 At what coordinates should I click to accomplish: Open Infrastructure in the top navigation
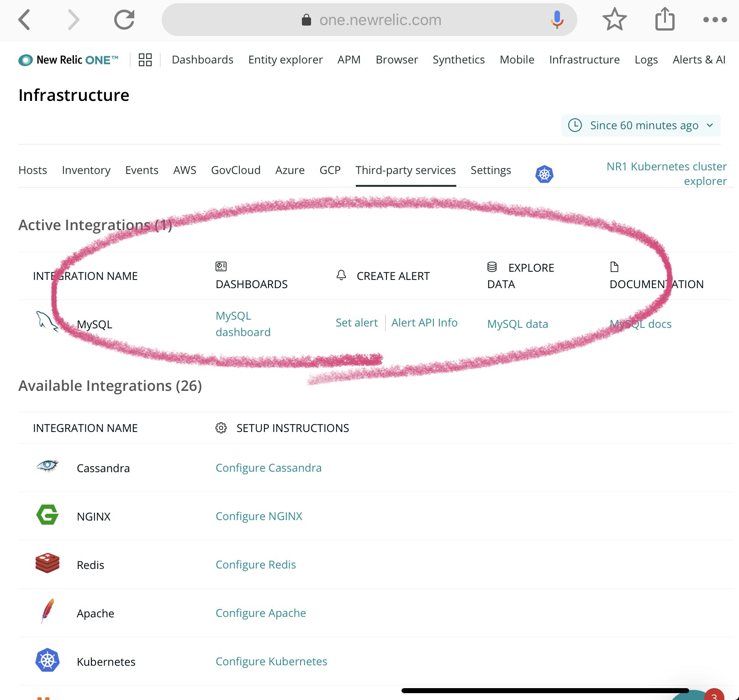coord(584,60)
